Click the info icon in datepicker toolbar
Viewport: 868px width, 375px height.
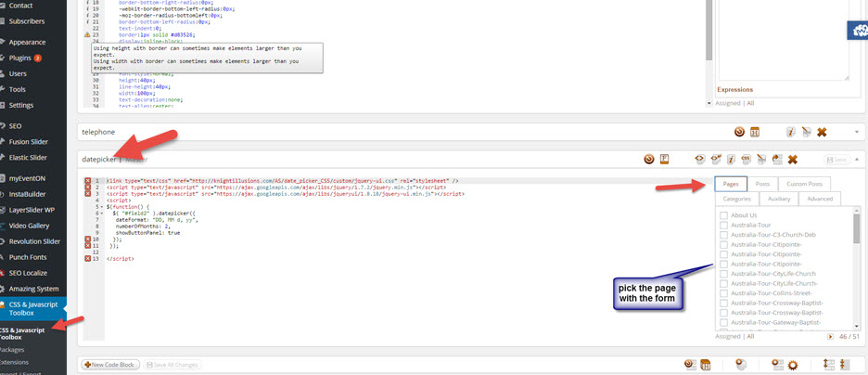(730, 160)
